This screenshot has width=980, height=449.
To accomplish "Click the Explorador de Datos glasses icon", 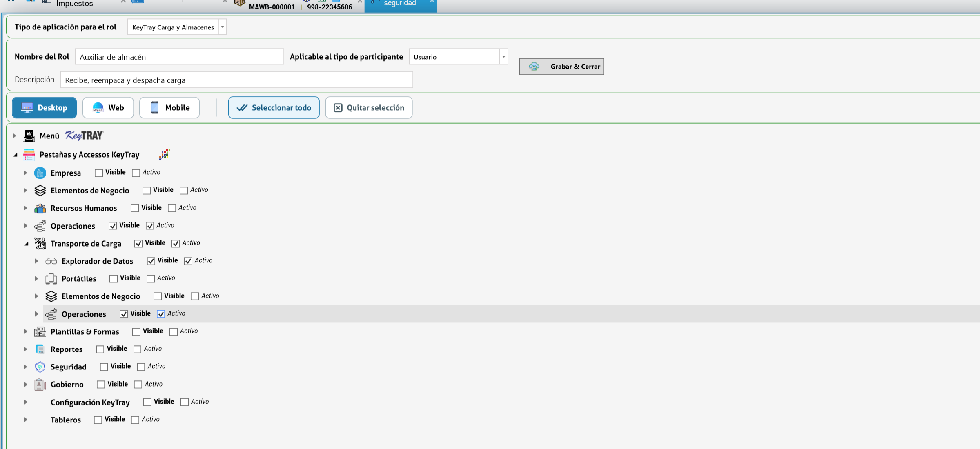I will coord(51,261).
